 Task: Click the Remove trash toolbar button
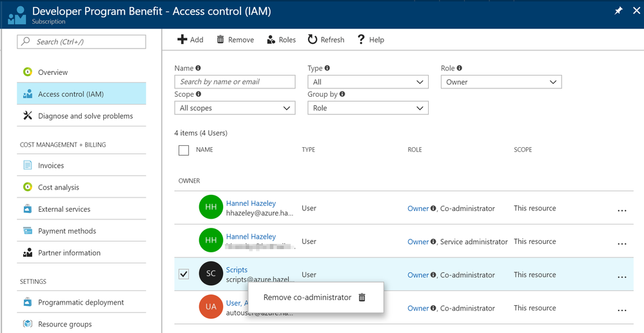click(x=235, y=39)
